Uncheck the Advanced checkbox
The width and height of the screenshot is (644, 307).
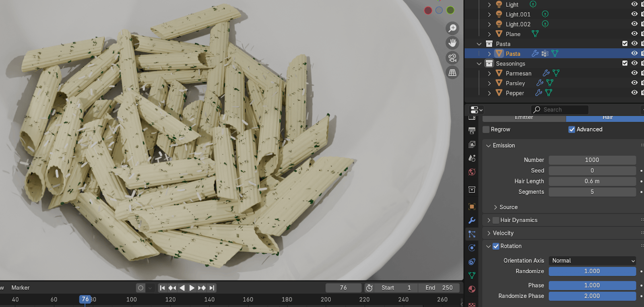[x=572, y=130]
